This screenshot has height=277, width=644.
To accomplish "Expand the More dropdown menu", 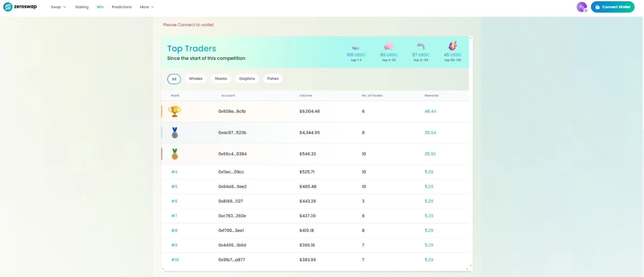I will point(147,7).
